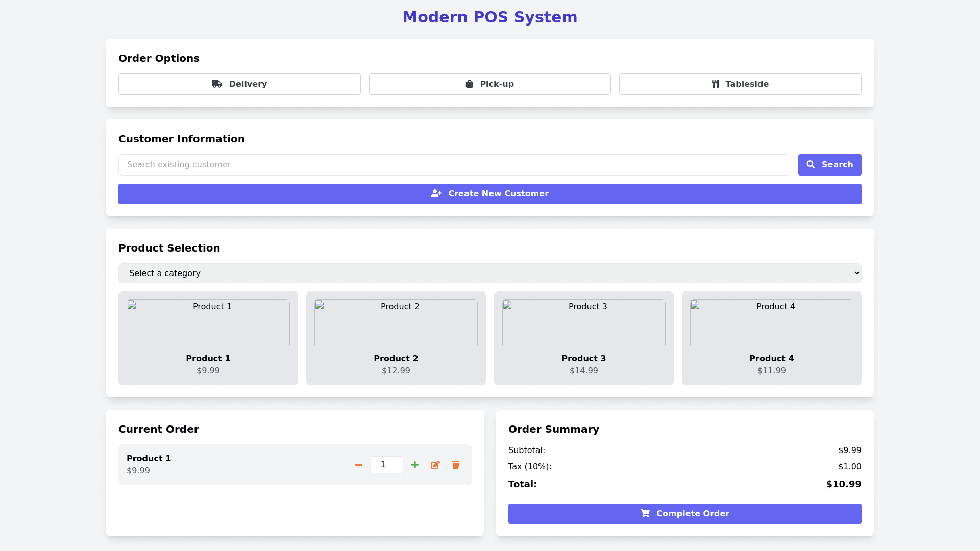Choose the Pick-up order option
980x551 pixels.
(489, 84)
